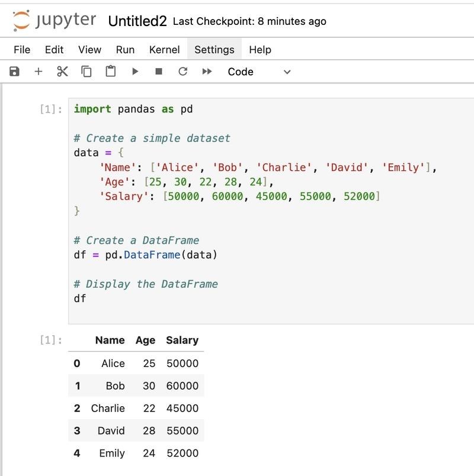Cut the selected cell with the scissors icon
This screenshot has height=476, width=474.
pyautogui.click(x=62, y=72)
